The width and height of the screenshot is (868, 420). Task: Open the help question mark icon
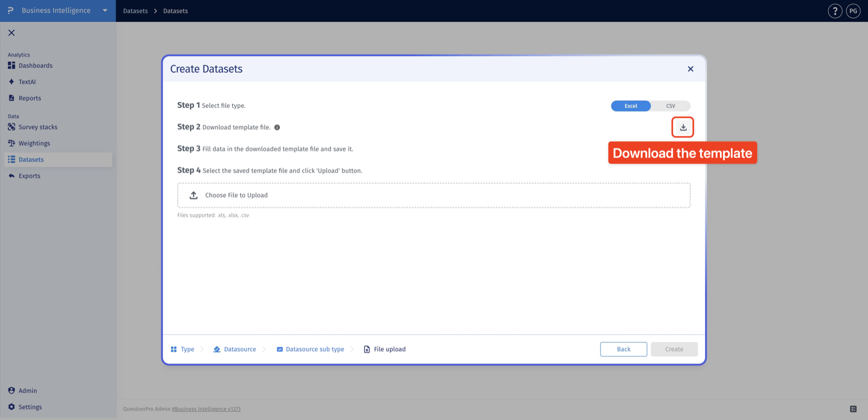[x=835, y=11]
